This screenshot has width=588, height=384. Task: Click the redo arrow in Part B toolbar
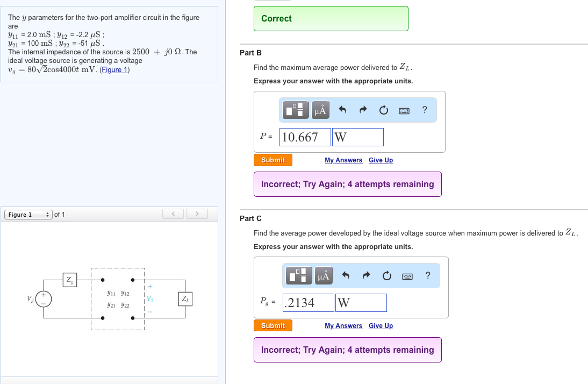click(363, 111)
